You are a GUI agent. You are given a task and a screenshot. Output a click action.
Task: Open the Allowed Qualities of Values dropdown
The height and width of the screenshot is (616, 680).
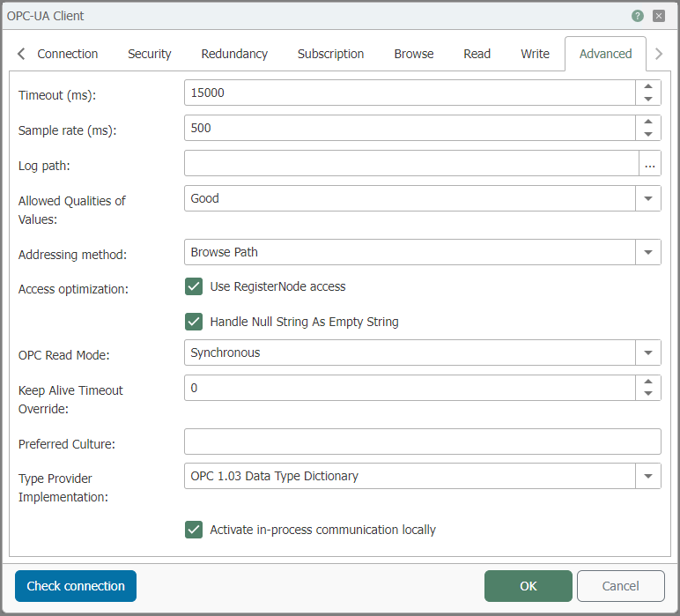pyautogui.click(x=648, y=199)
